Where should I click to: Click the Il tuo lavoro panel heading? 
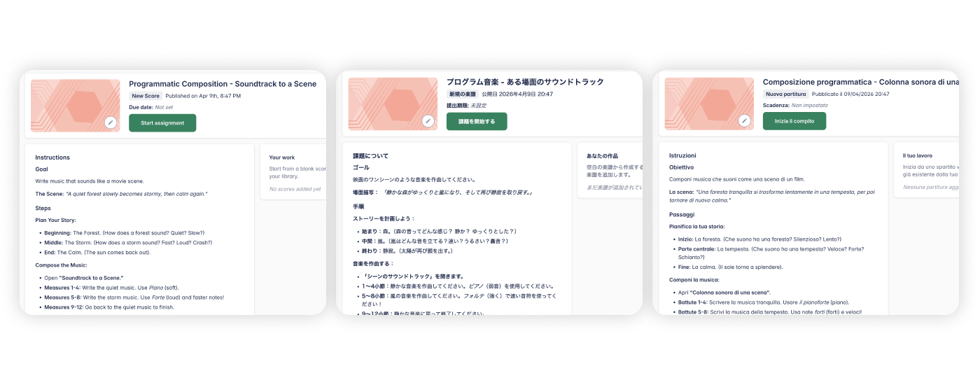917,155
